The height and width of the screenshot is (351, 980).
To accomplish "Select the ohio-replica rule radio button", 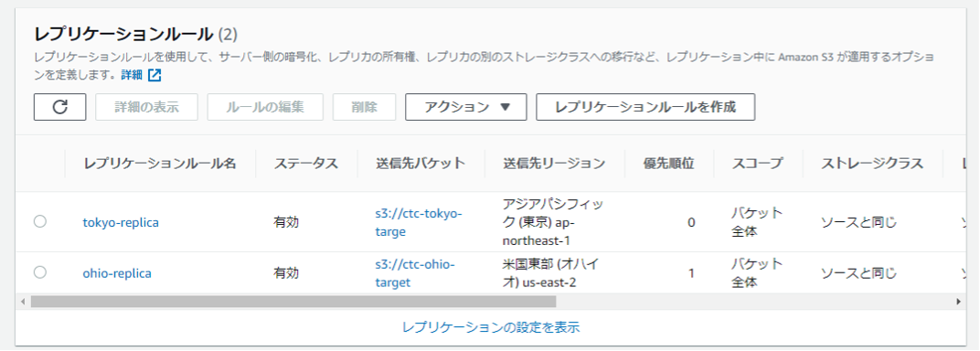I will tap(40, 271).
